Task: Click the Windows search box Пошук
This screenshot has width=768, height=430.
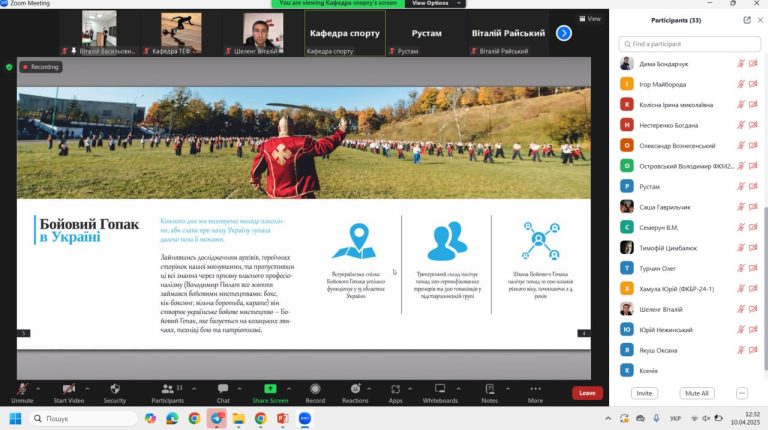Action: (x=82, y=418)
